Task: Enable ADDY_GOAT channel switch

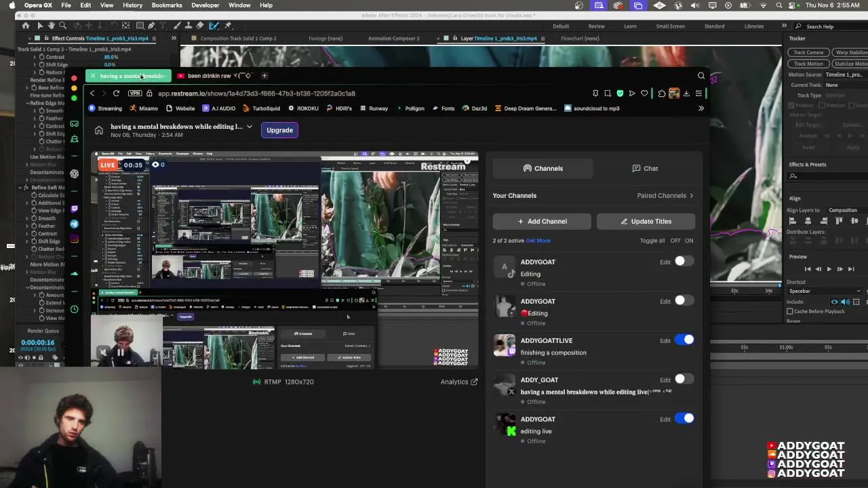Action: [684, 380]
